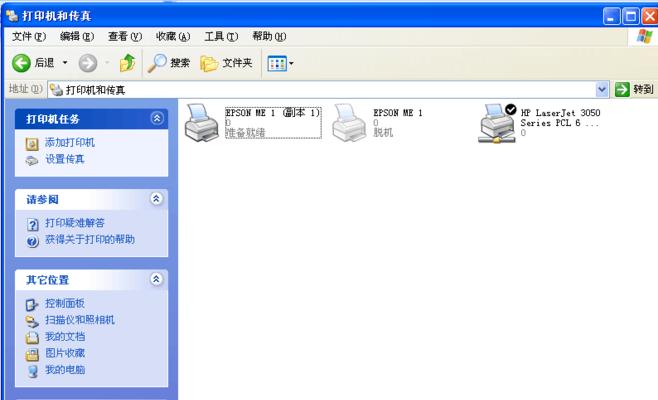Collapse the 请参阅 panel

coord(156,199)
